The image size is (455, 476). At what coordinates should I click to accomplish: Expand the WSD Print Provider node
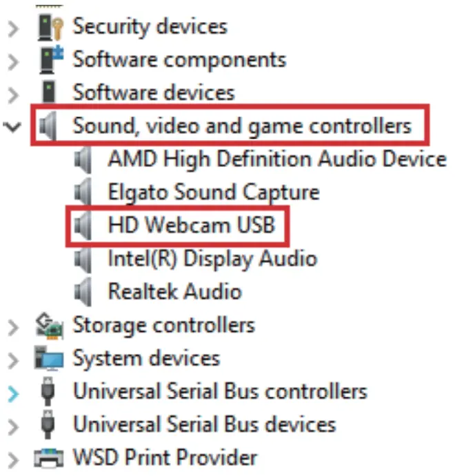pyautogui.click(x=12, y=458)
